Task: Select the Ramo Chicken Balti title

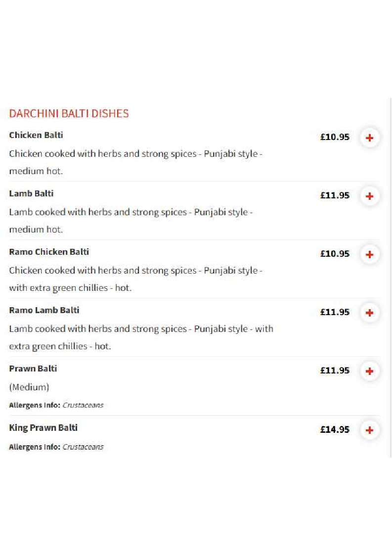Action: 49,252
